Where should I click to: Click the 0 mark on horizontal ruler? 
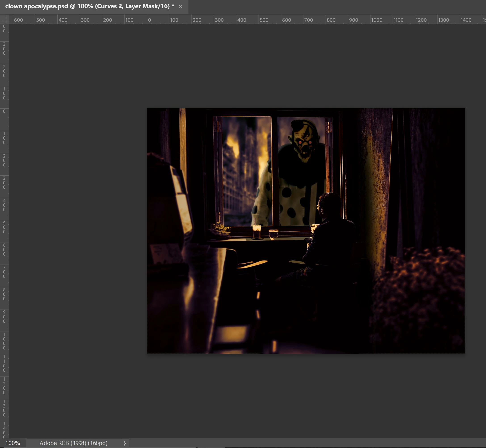click(x=149, y=20)
